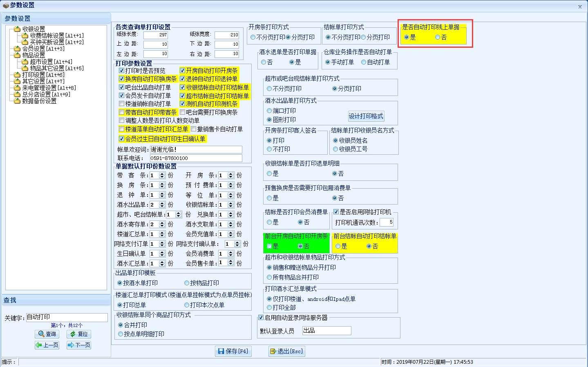
Task: Close the 参数设置 window
Action: click(x=580, y=7)
